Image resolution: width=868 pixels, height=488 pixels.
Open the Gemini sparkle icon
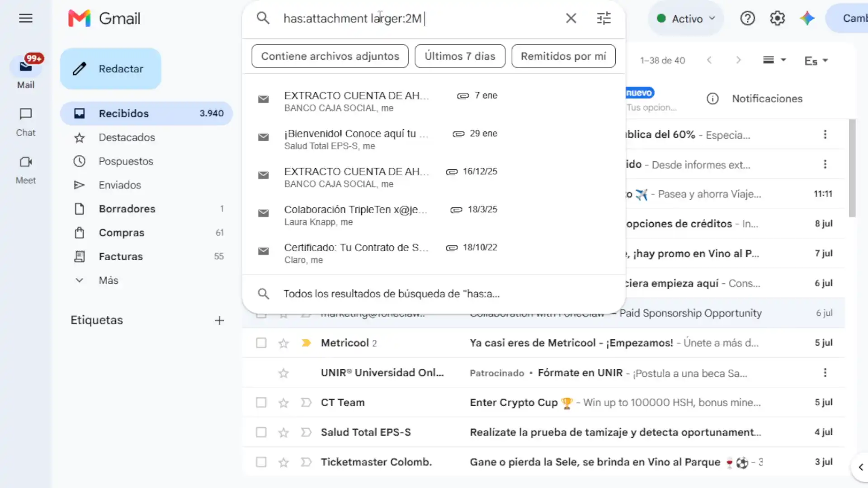[x=807, y=19]
